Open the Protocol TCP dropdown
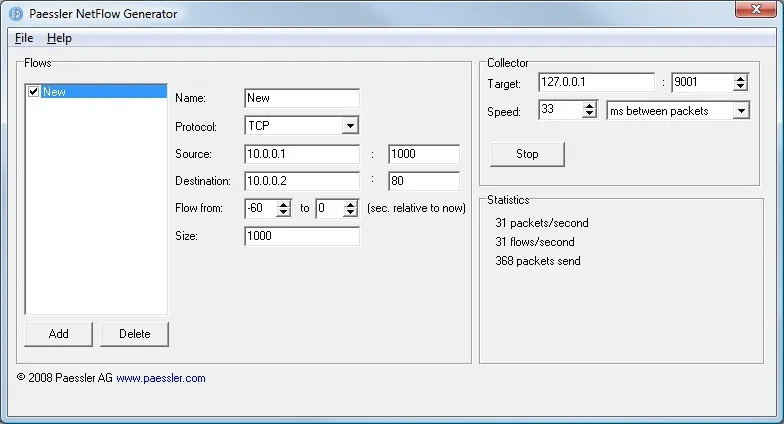The width and height of the screenshot is (784, 424). [350, 126]
